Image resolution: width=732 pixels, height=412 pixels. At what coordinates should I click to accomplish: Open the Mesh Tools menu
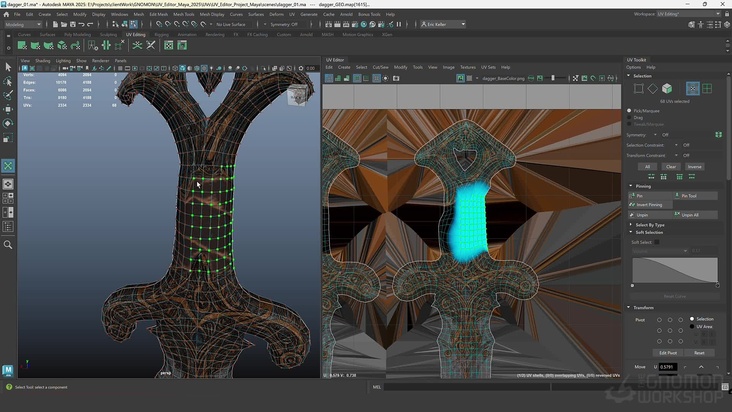pyautogui.click(x=184, y=15)
